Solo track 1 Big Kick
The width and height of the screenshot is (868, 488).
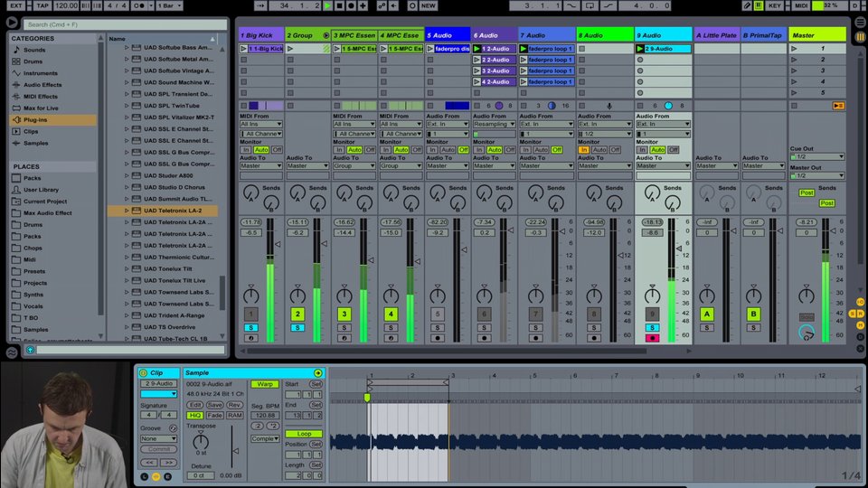(250, 327)
